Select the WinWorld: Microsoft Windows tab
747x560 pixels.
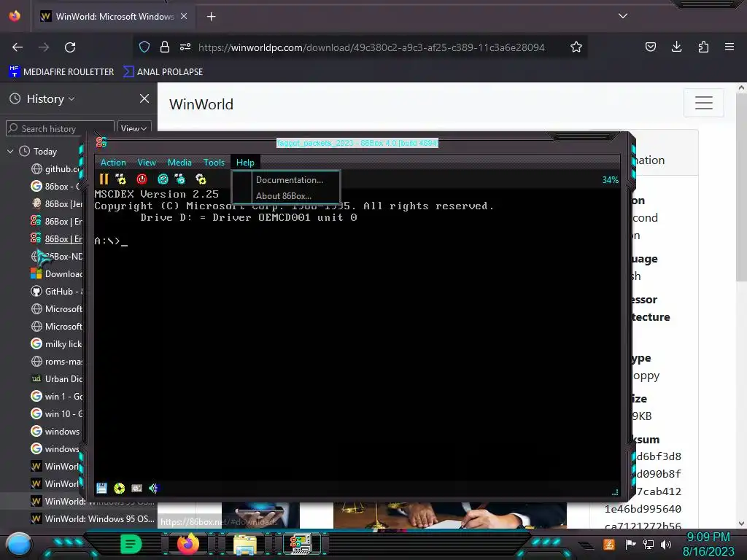113,17
